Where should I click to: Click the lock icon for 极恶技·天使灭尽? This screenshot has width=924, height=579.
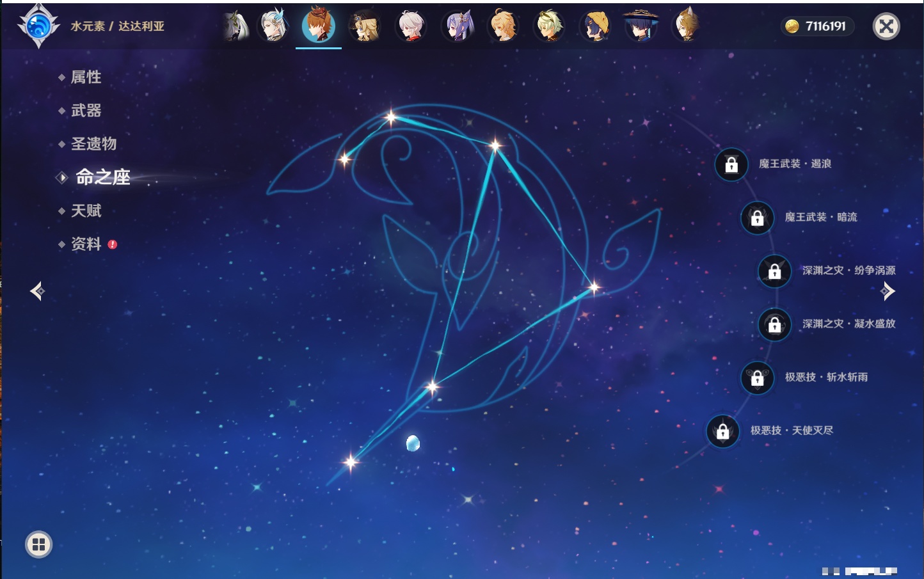(x=723, y=431)
